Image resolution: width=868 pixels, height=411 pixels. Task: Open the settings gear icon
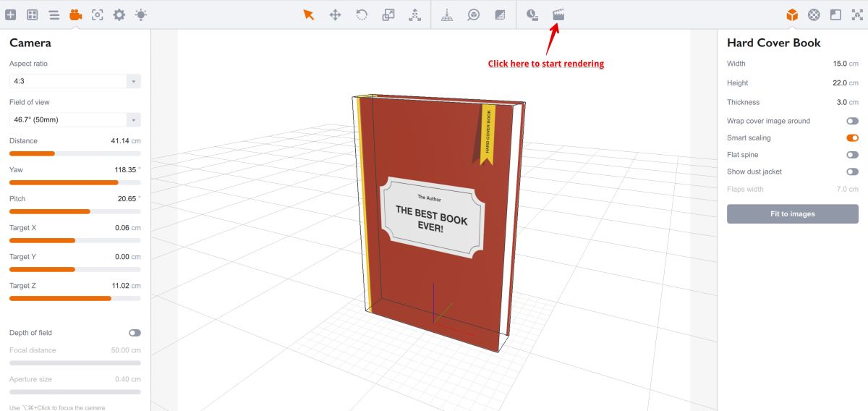(x=119, y=14)
